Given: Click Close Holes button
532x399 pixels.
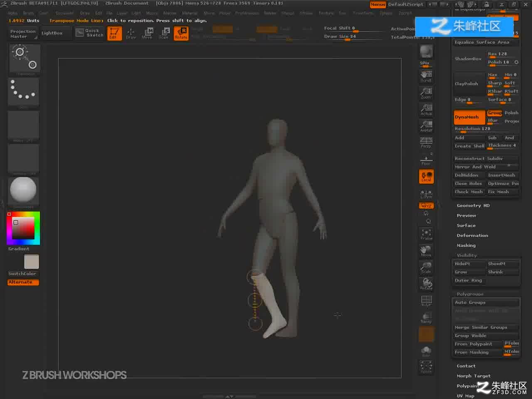Looking at the screenshot, I should [x=469, y=184].
